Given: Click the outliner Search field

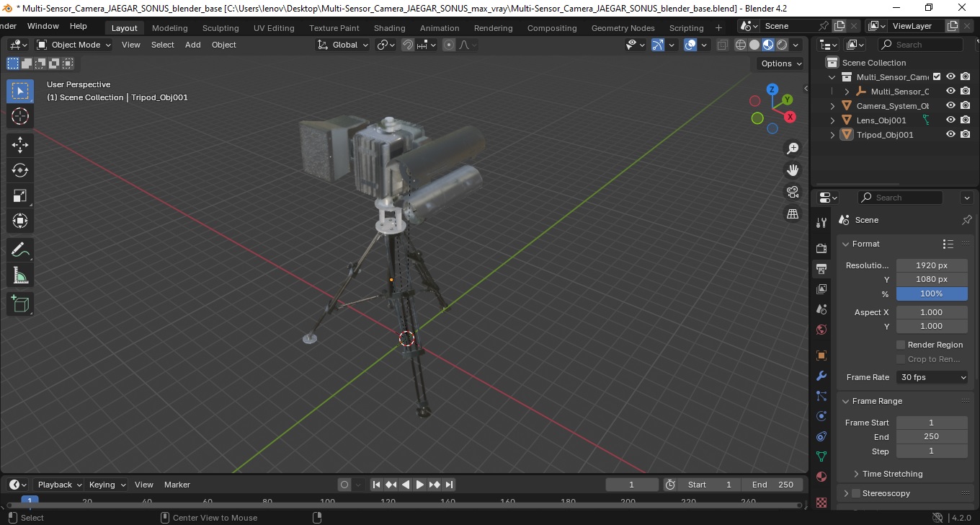Looking at the screenshot, I should pyautogui.click(x=920, y=45).
